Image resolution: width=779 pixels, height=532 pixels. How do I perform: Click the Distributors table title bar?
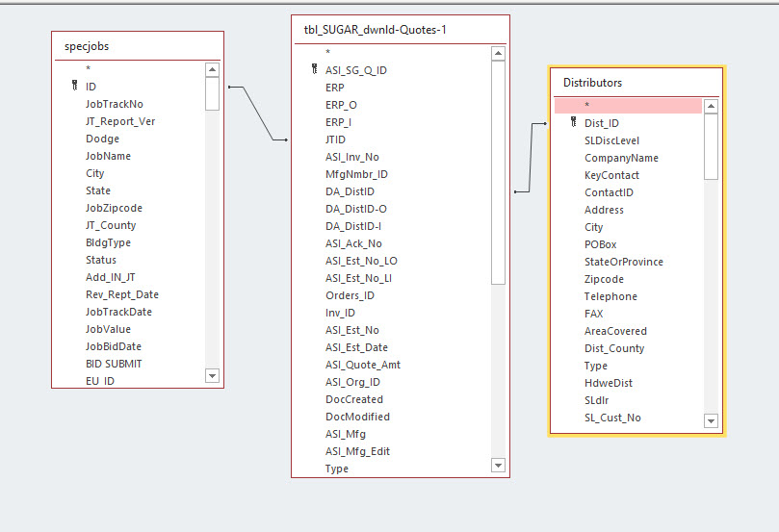(636, 83)
